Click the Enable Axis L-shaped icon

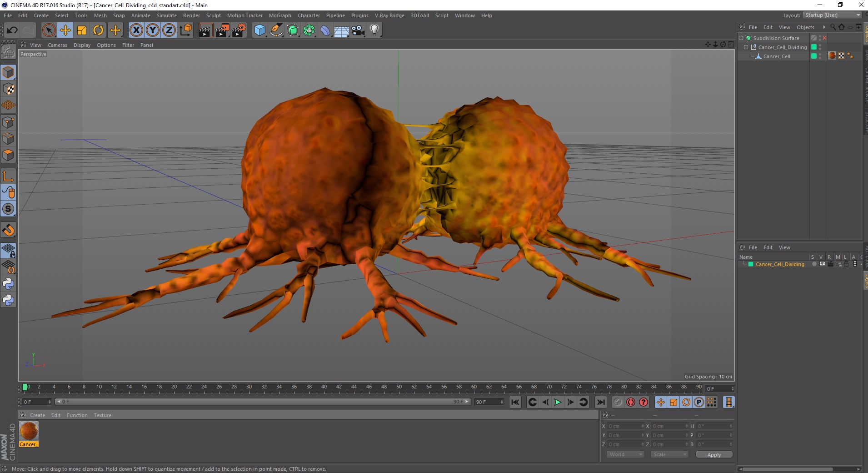click(8, 176)
